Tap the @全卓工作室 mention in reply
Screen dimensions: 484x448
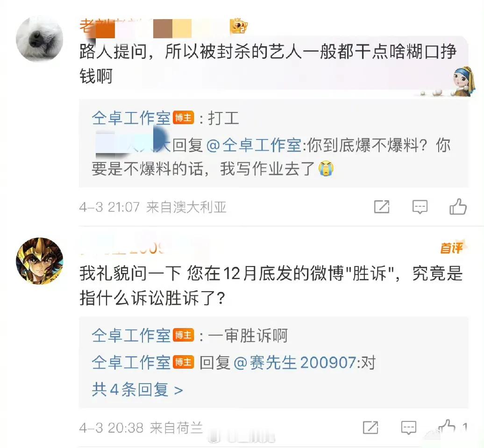(x=254, y=145)
